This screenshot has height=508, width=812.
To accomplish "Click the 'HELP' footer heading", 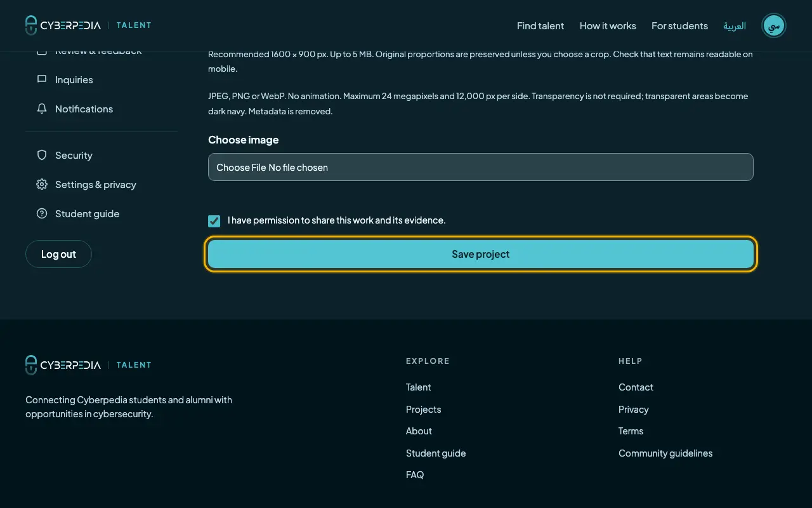I will (x=631, y=361).
